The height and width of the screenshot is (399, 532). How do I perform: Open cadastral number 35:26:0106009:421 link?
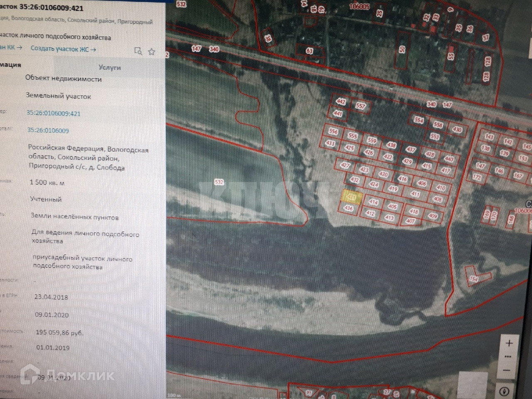(54, 113)
